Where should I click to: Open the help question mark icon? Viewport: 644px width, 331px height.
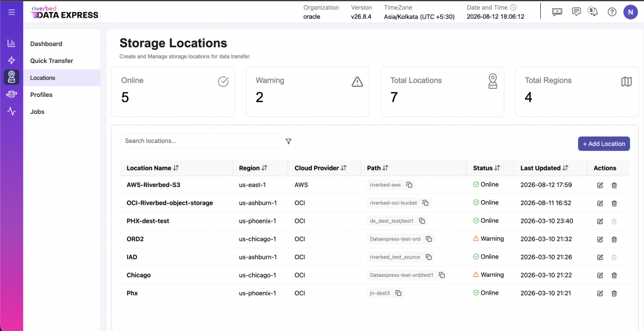pos(612,12)
